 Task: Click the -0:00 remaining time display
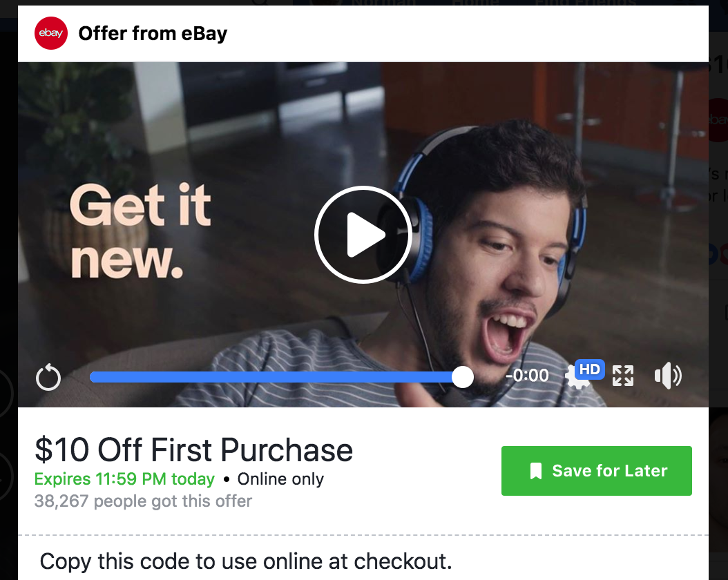click(527, 376)
